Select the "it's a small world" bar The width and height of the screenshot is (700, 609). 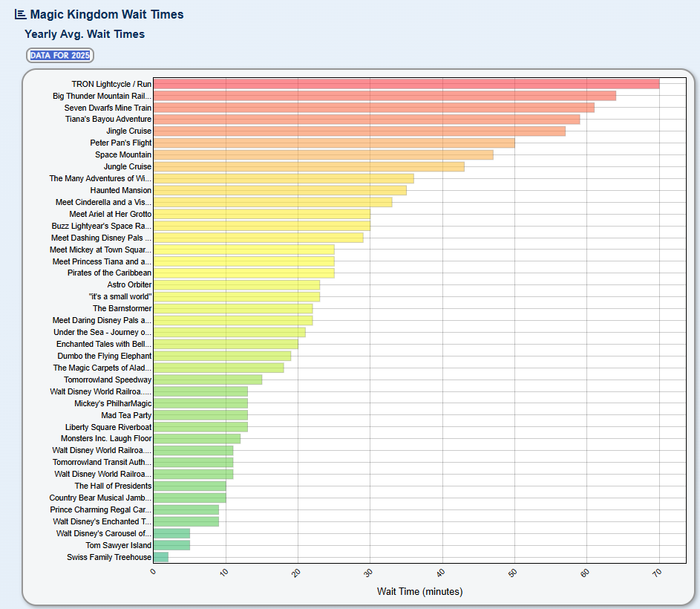236,297
